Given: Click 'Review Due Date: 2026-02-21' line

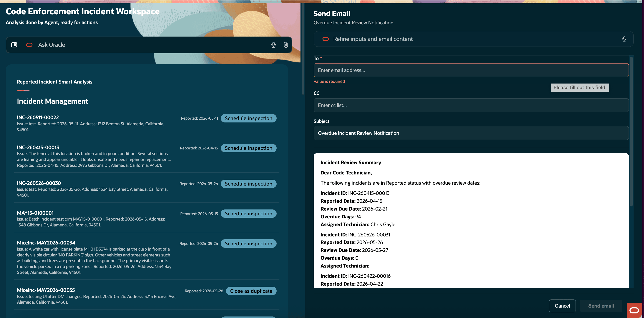Looking at the screenshot, I should 354,209.
